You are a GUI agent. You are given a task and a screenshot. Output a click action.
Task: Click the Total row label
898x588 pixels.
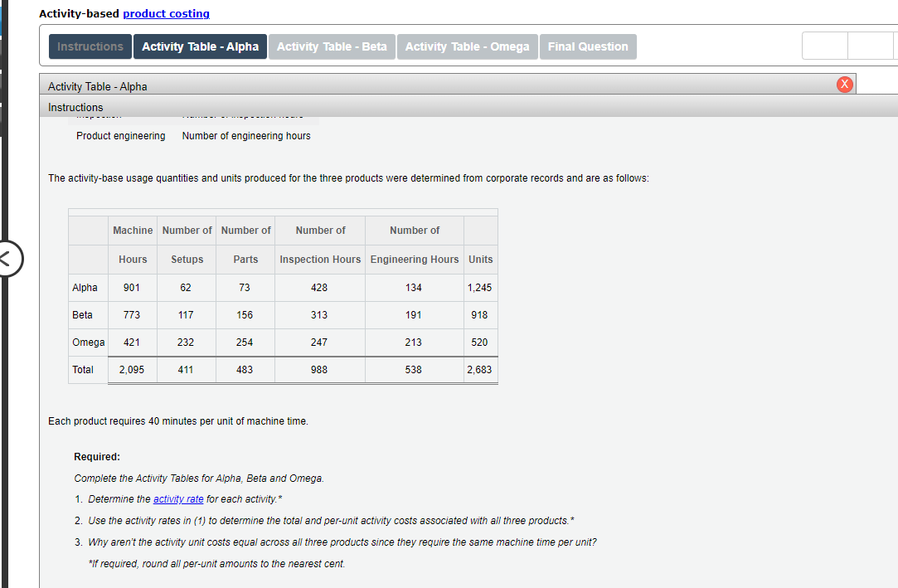tap(82, 369)
